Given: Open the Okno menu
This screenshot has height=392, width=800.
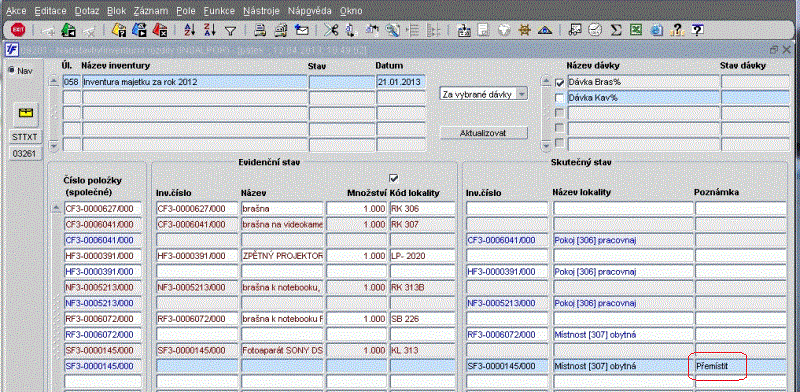Looking at the screenshot, I should click(x=351, y=11).
